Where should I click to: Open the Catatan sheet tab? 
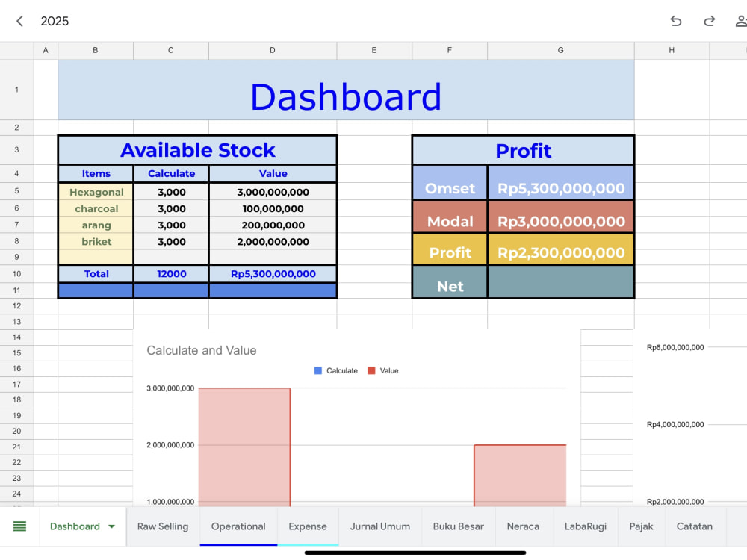[695, 526]
